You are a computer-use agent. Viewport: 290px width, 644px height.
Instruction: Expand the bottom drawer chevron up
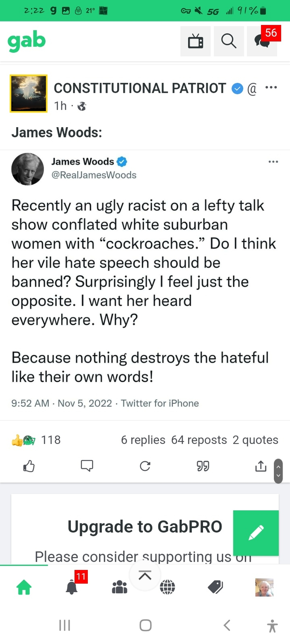(145, 575)
